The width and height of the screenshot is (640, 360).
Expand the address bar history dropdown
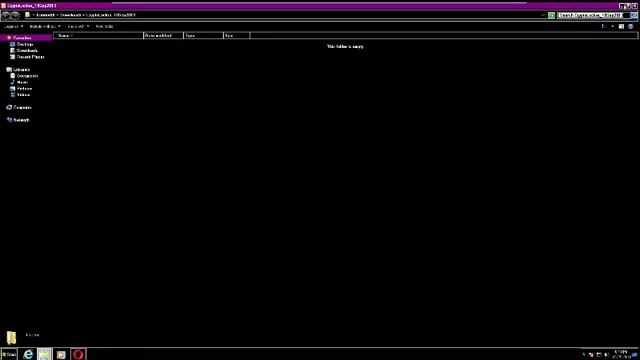coord(543,15)
